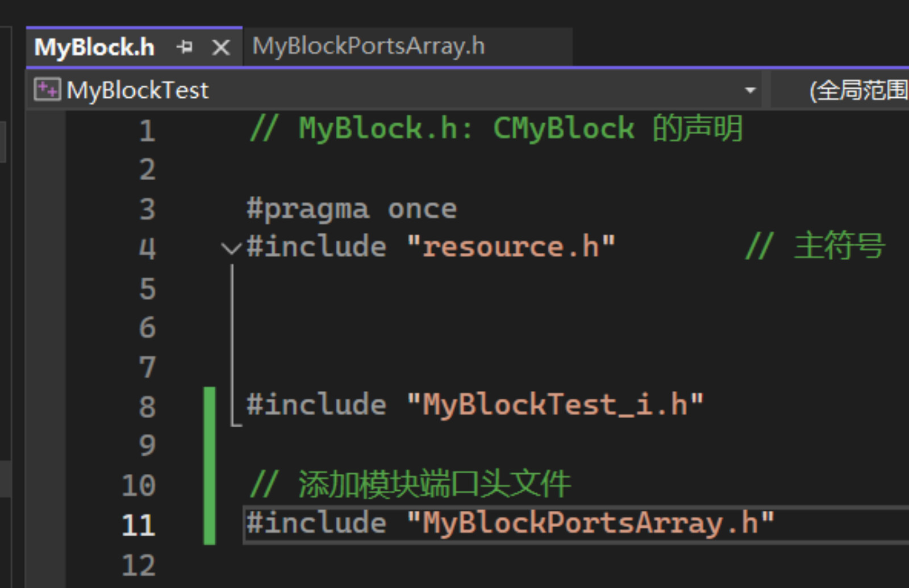
Task: Click the "MyBlockPortsArray.h" include on line 11
Action: (591, 523)
